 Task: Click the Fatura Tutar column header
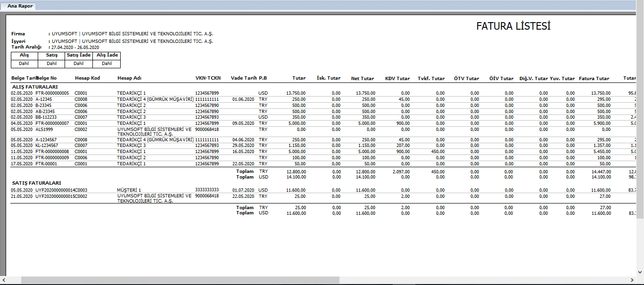[x=594, y=79]
